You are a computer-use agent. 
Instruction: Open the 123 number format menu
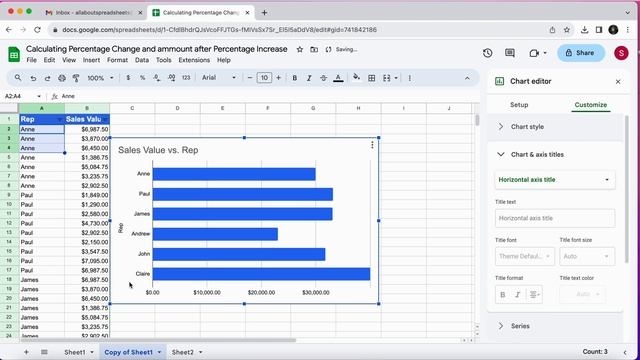(x=186, y=78)
